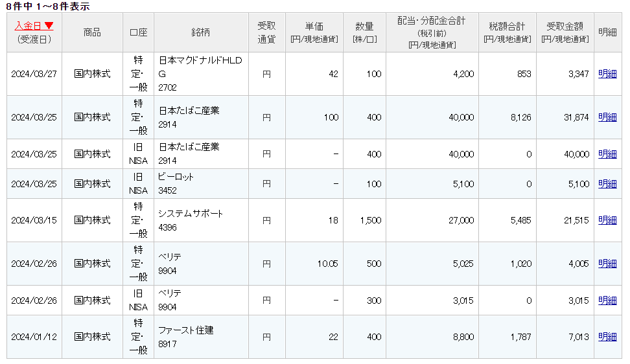The width and height of the screenshot is (630, 364).
Task: Open 明細 for システムサポート 4396 row
Action: pyautogui.click(x=607, y=220)
